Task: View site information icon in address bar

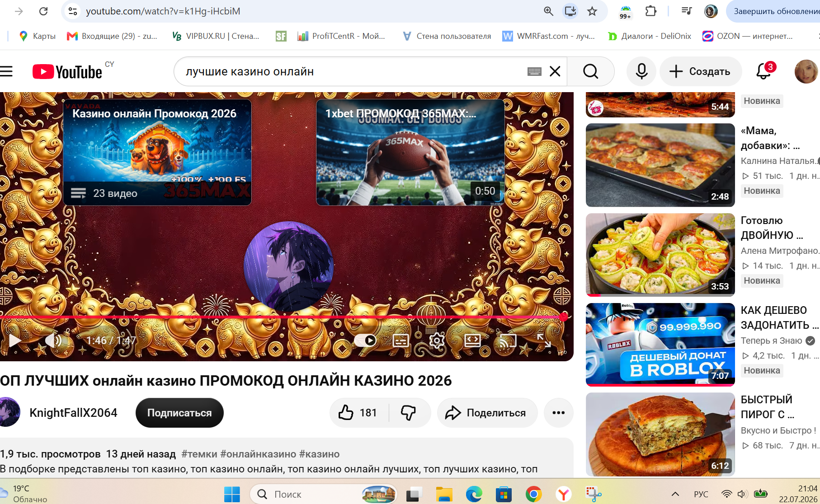Action: click(73, 11)
